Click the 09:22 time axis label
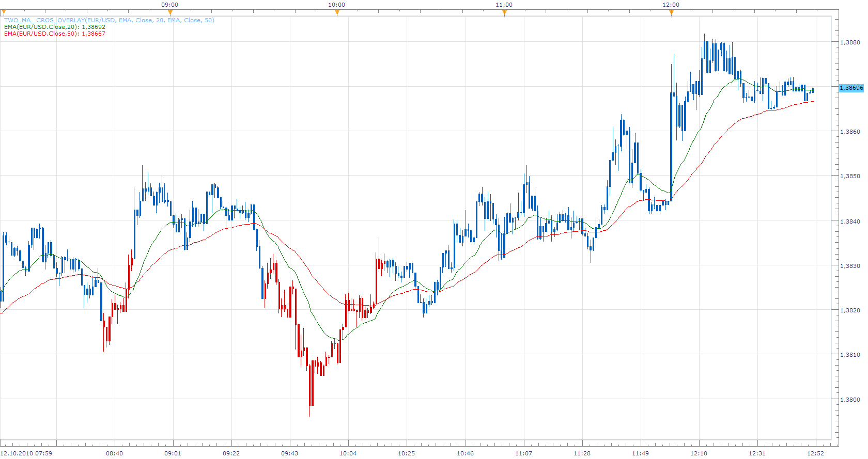Image resolution: width=868 pixels, height=459 pixels. (x=231, y=453)
